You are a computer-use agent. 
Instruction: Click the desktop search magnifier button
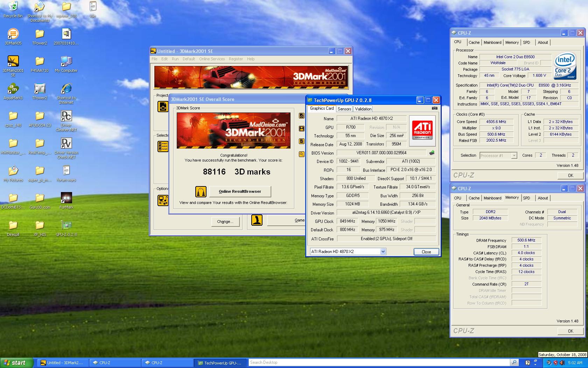tap(514, 362)
